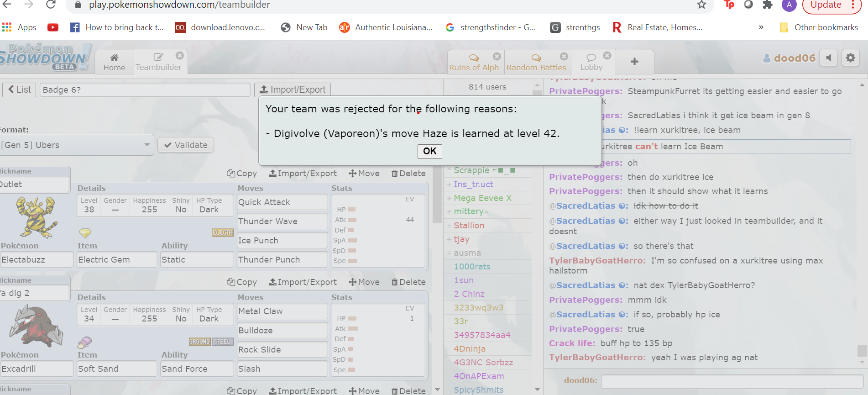
Task: Copy the Excadrill set
Action: coord(242,282)
